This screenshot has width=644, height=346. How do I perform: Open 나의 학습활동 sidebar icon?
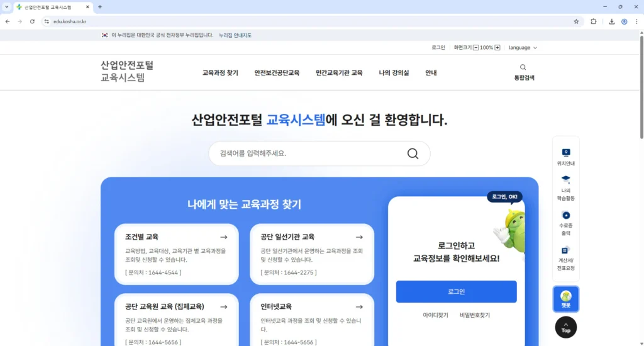565,188
